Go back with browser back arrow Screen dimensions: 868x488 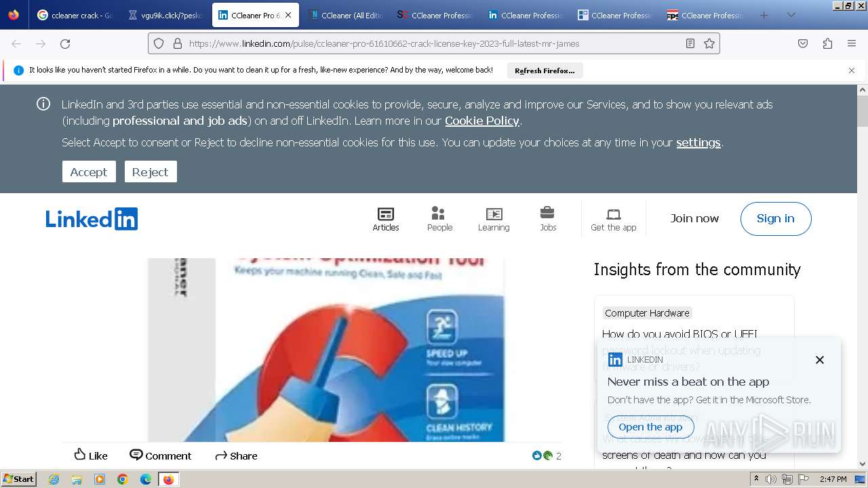click(16, 43)
